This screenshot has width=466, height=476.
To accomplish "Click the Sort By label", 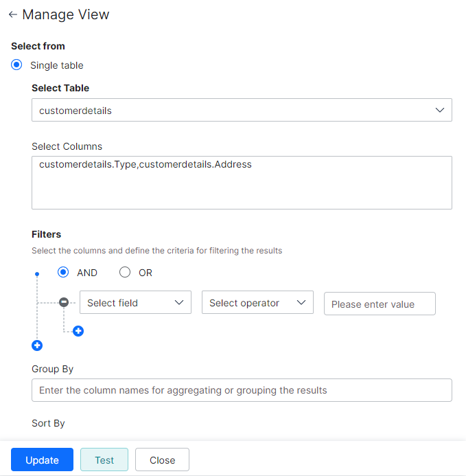I will point(48,423).
